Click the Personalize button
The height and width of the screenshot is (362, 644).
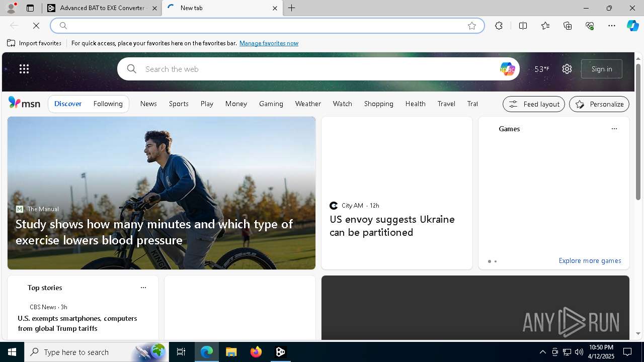coord(599,104)
